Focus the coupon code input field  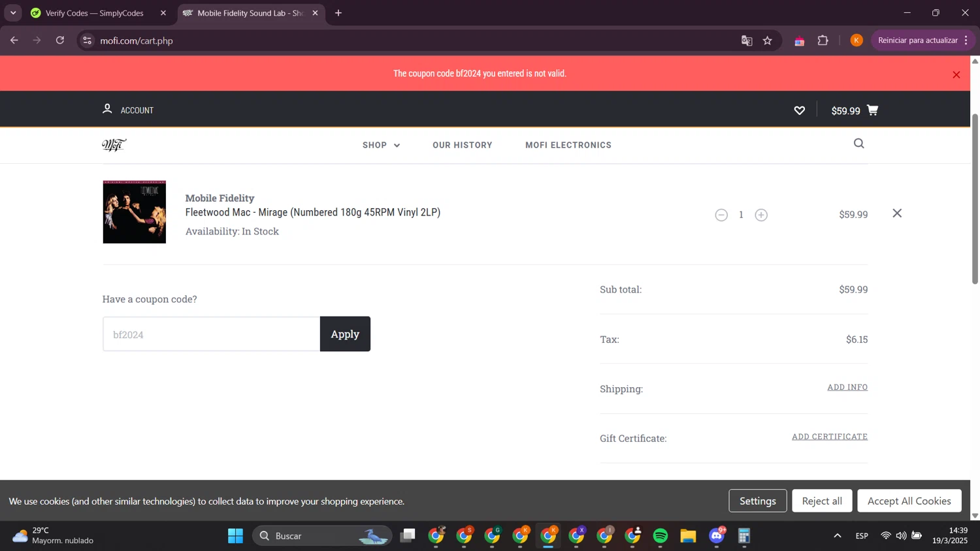point(211,334)
